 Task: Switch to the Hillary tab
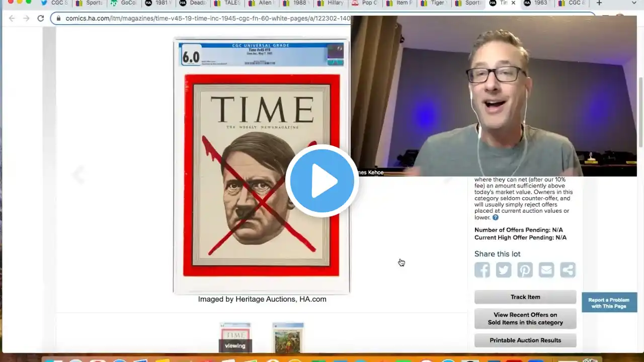tap(331, 3)
